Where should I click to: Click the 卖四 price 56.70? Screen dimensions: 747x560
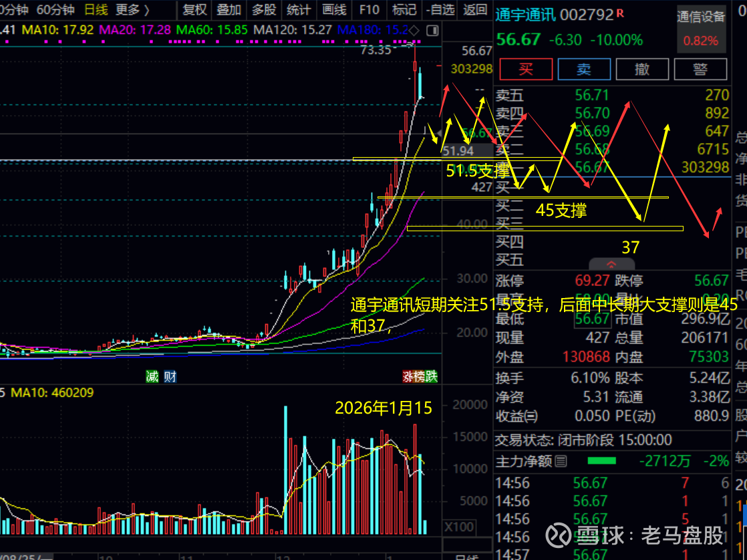coord(592,113)
